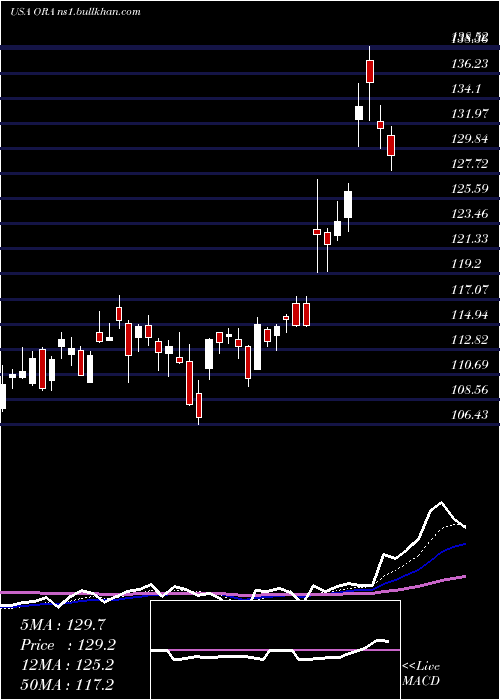The height and width of the screenshot is (700, 500).
Task: Click the 110.69 price axis label
Action: tap(470, 365)
